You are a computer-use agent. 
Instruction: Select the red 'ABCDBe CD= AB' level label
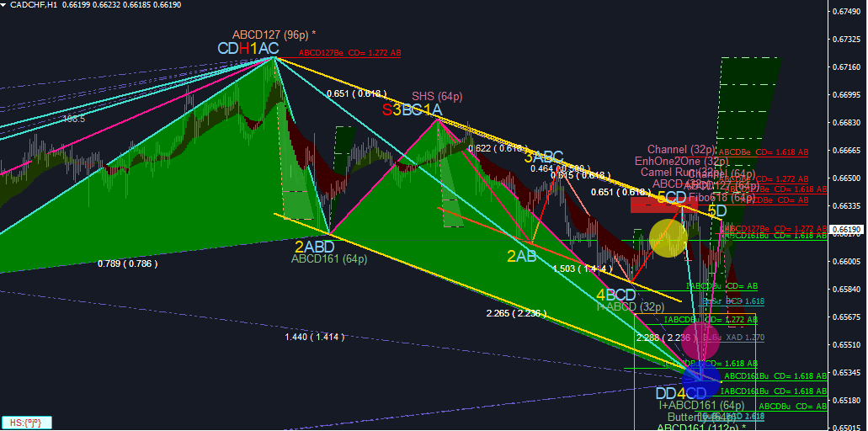coord(775,200)
